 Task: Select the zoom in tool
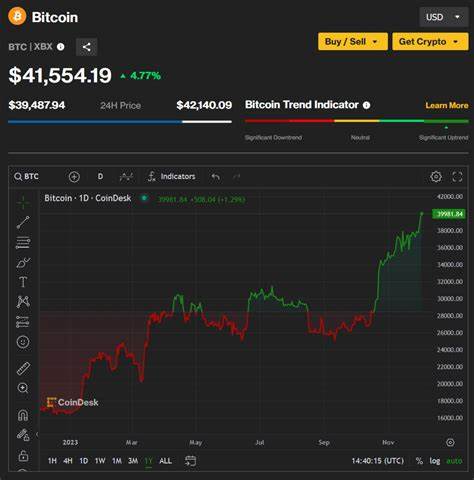[23, 388]
